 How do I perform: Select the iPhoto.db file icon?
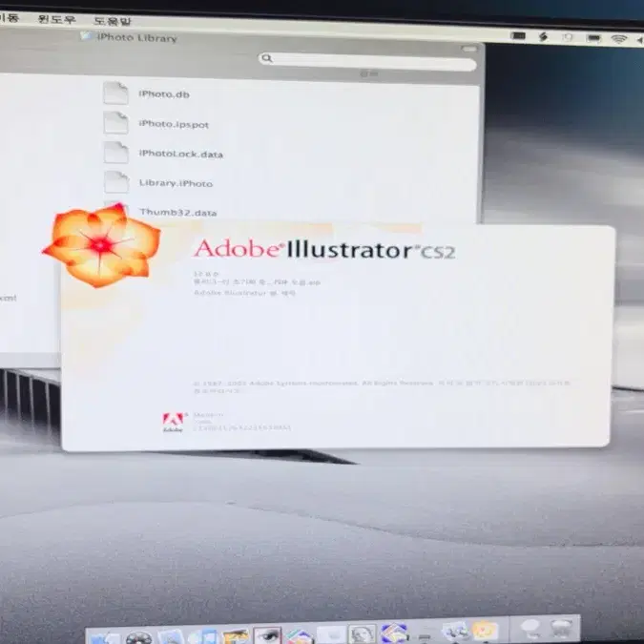coord(115,93)
